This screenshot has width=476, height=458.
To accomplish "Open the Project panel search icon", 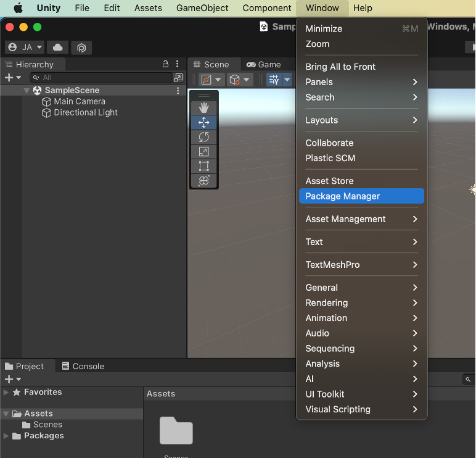I will click(468, 379).
